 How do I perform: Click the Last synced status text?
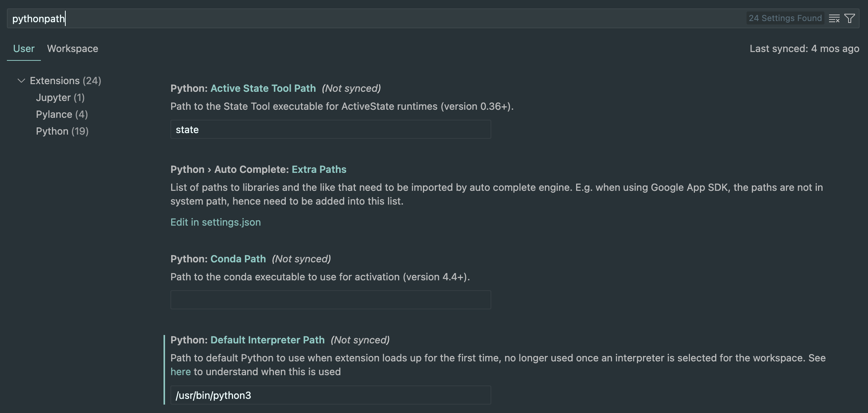tap(804, 49)
